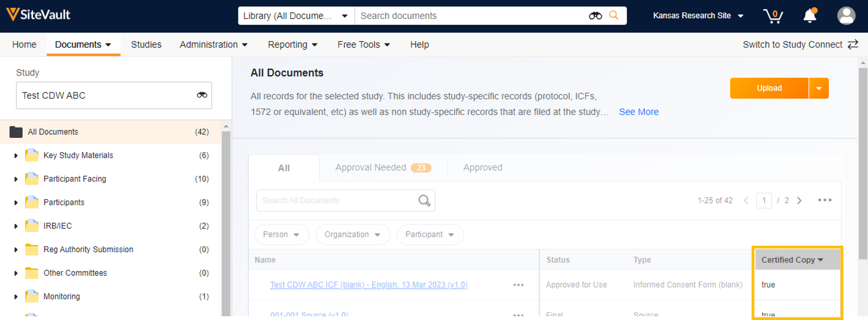Expand the Key Study Materials folder
Image resolution: width=868 pixels, height=320 pixels.
(x=16, y=155)
